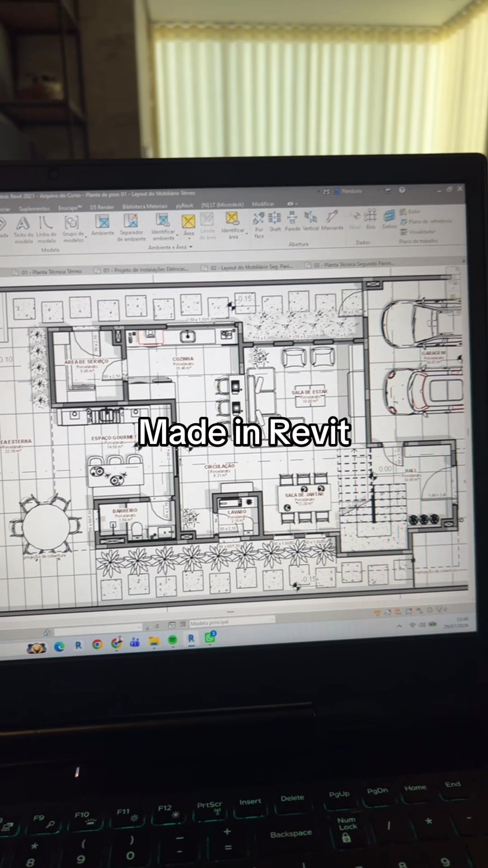Screen dimensions: 488x868
Task: Switch to 01 - Planta Técnica Térreo view tab
Action: coord(47,272)
